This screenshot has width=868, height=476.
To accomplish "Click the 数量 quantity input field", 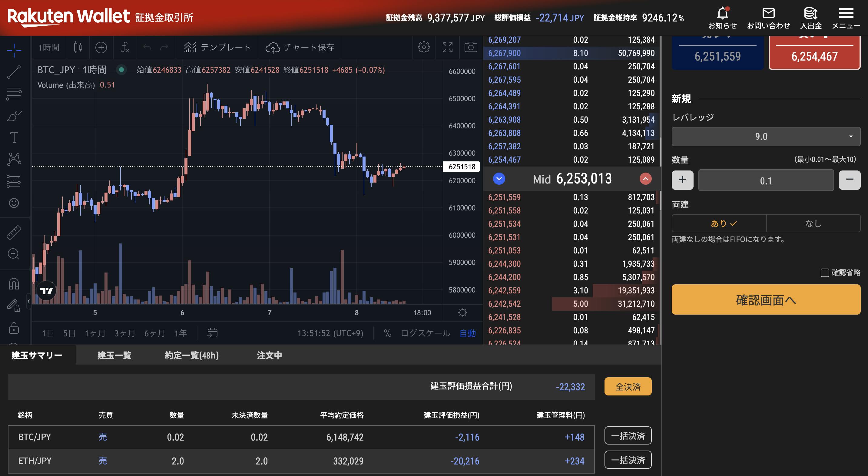I will tap(766, 180).
